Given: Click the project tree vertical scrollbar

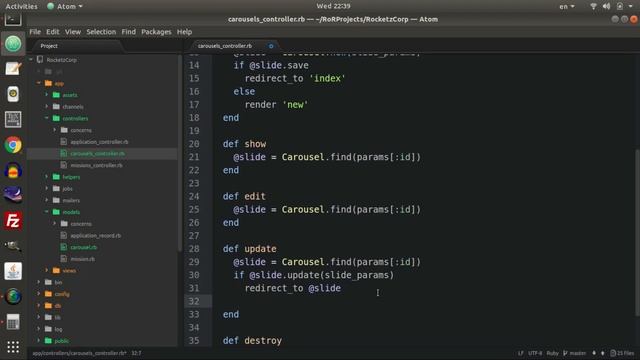Looking at the screenshot, I should click(180, 153).
